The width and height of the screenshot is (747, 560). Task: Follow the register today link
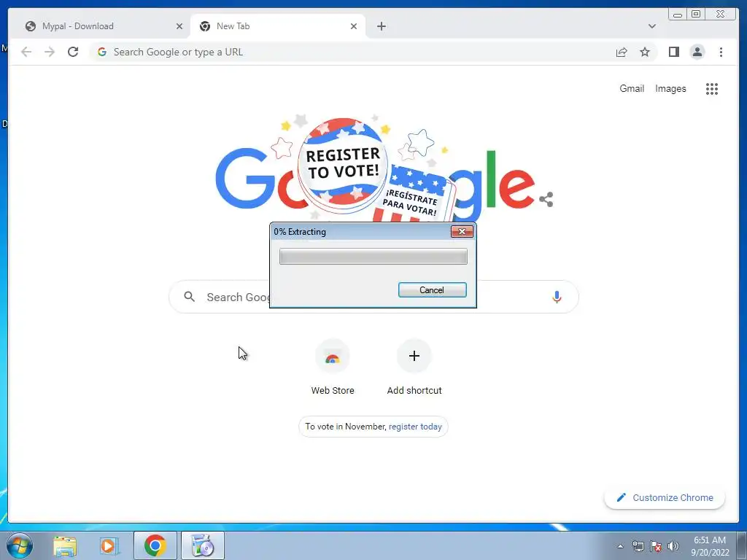point(415,426)
